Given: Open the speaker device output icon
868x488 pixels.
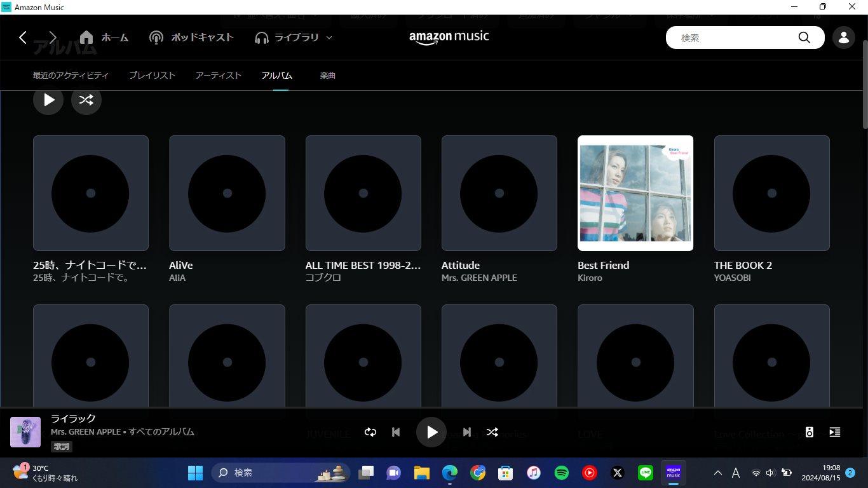Looking at the screenshot, I should pyautogui.click(x=809, y=432).
